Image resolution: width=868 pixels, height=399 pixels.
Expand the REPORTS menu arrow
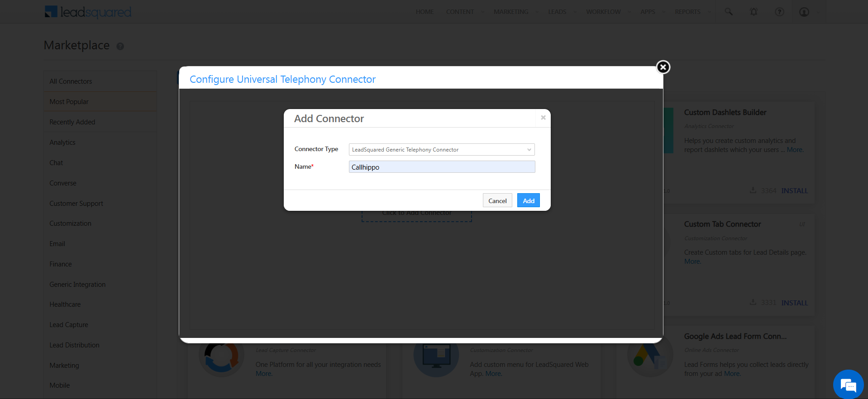pyautogui.click(x=709, y=12)
